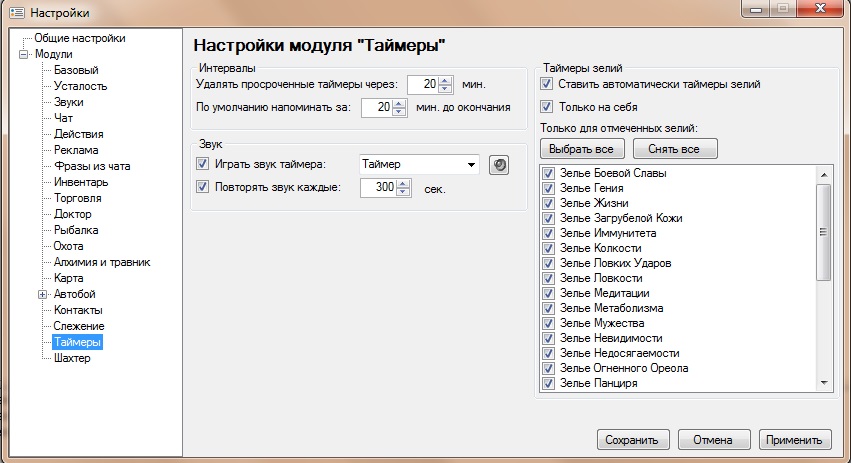Toggle Зелье Недосягаемости checkbox
851x463 pixels.
548,353
